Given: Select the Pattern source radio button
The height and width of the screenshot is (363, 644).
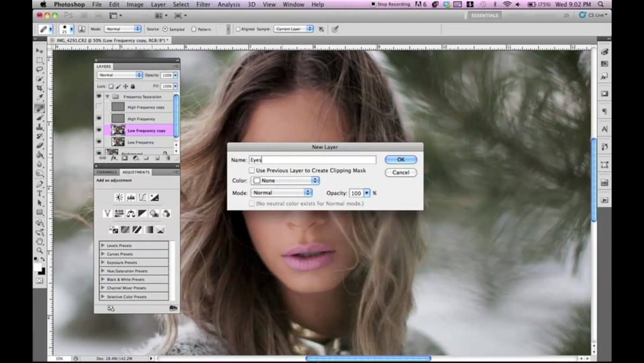Looking at the screenshot, I should pos(194,29).
